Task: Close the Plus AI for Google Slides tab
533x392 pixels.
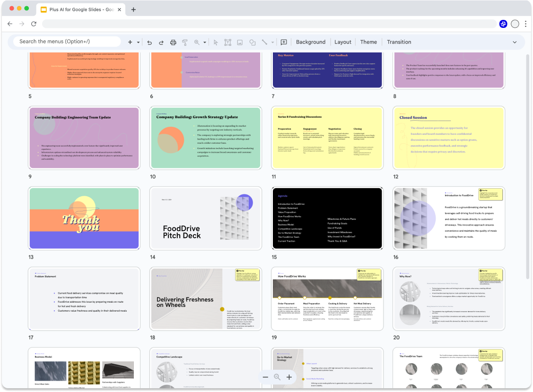Action: (119, 9)
